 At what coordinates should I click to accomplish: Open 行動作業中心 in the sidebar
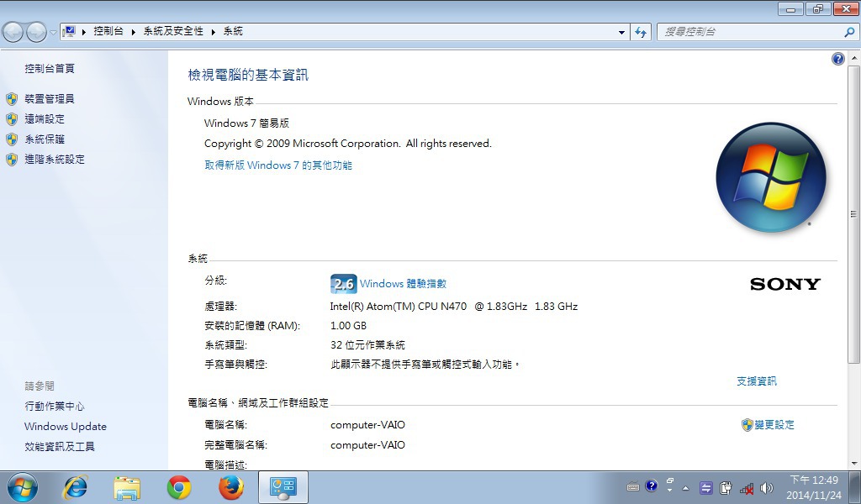(x=55, y=407)
